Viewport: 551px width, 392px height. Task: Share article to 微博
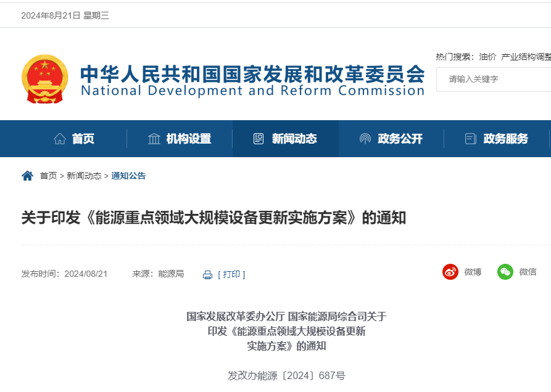449,272
